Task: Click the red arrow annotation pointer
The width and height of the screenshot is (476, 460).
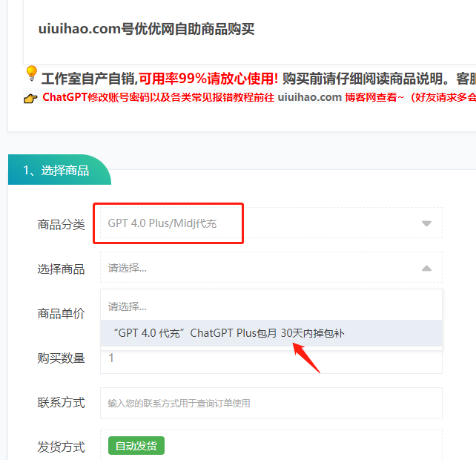Action: 306,358
